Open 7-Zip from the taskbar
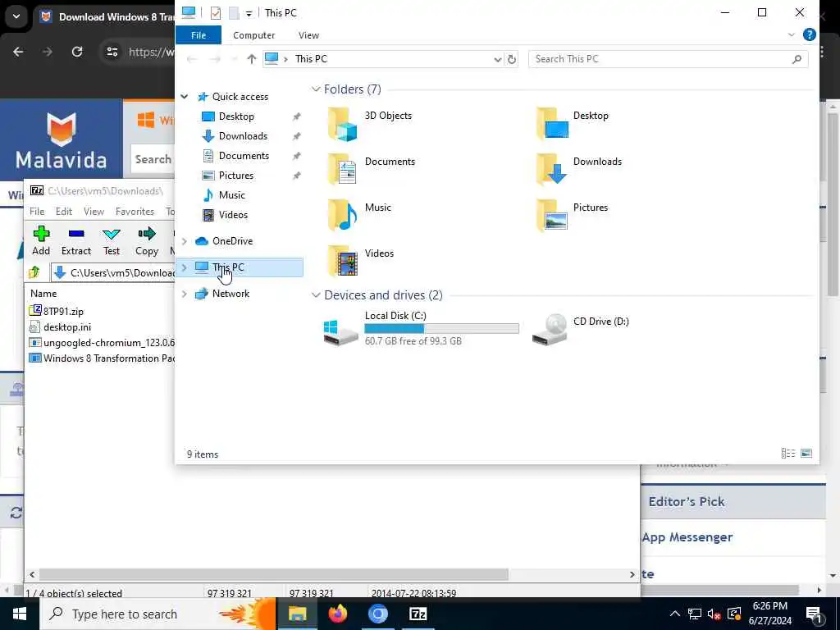840x630 pixels. [418, 614]
